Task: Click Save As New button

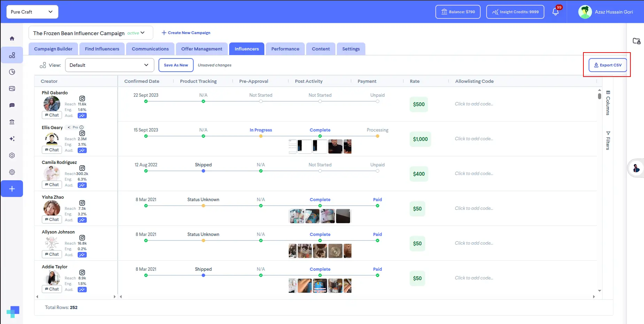Action: tap(176, 65)
